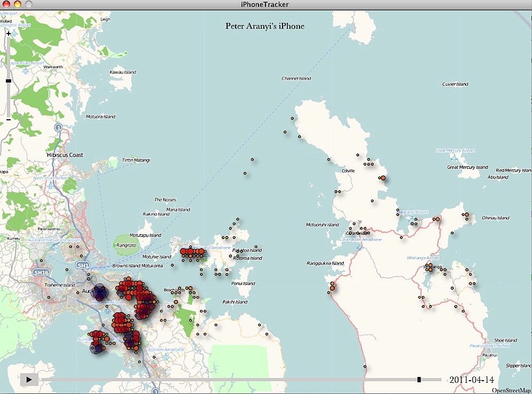
Task: Click the Traherne Island label
Action: click(x=60, y=285)
